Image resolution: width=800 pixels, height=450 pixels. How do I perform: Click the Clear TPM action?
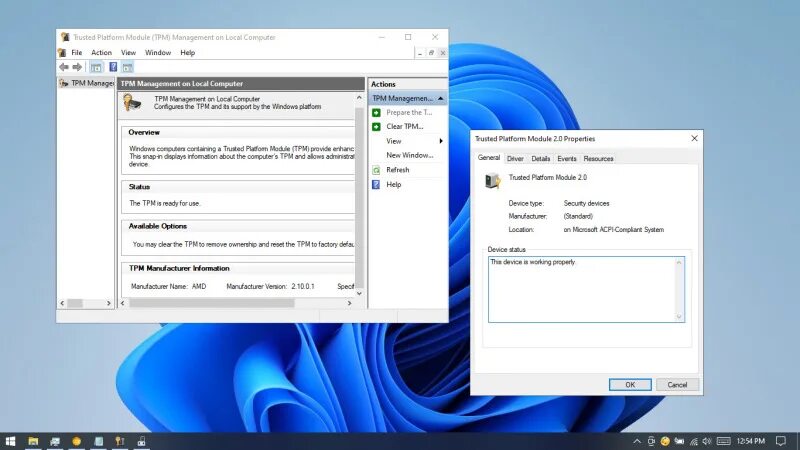pyautogui.click(x=405, y=127)
